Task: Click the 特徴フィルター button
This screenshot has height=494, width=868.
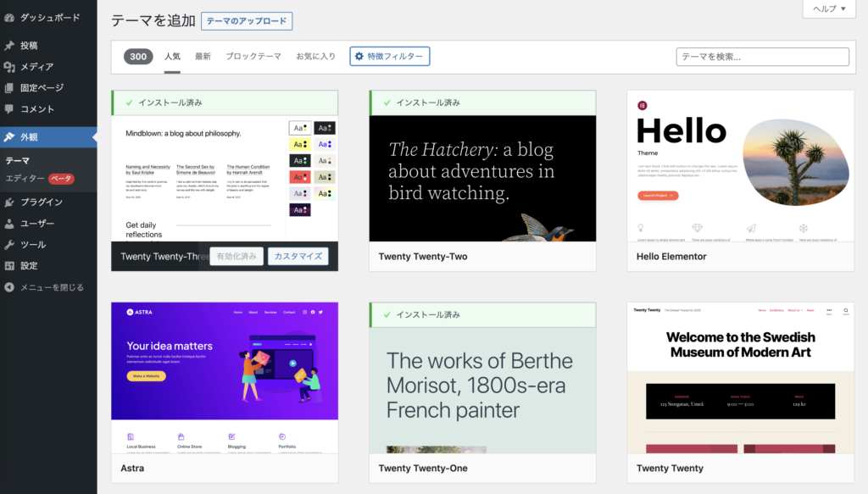Action: point(390,57)
